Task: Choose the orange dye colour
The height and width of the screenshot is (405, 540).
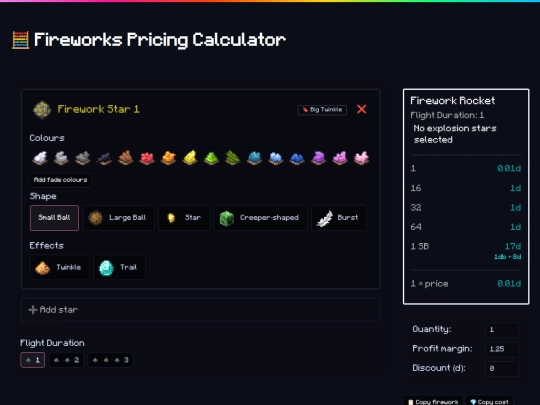Action: (168, 158)
